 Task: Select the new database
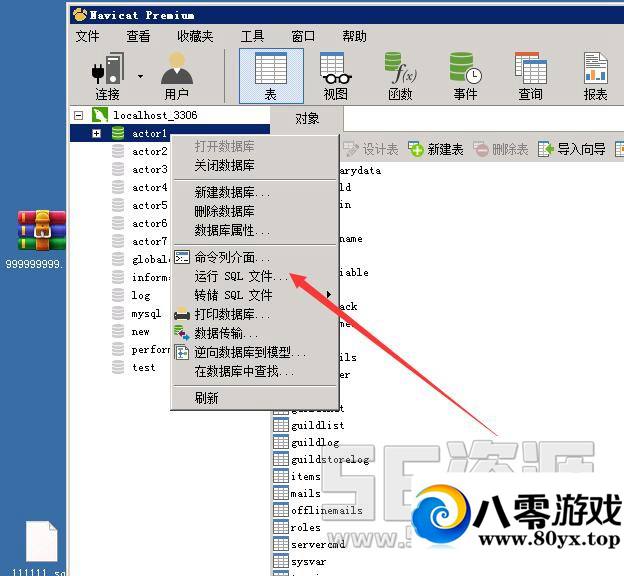pos(140,332)
